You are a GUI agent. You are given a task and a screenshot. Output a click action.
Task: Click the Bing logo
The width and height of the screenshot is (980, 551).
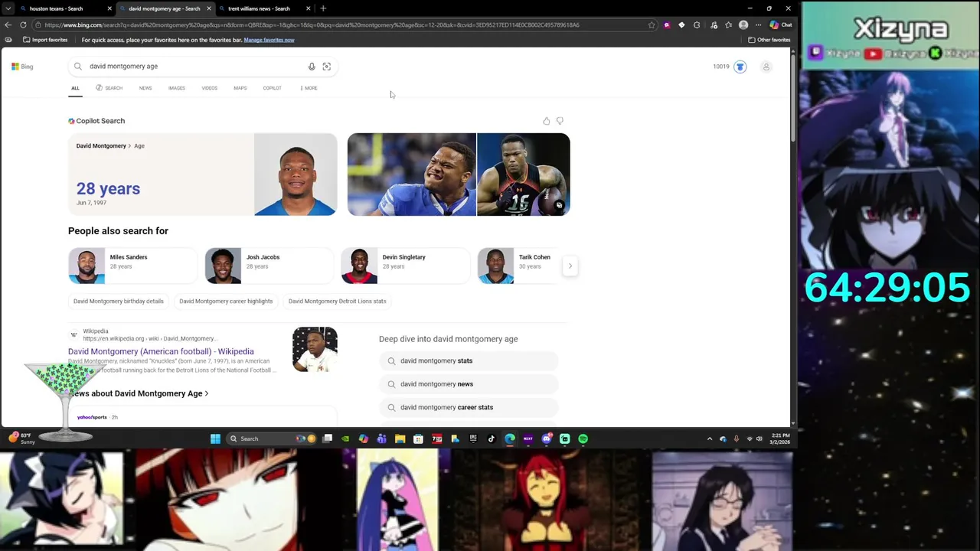[x=22, y=67]
